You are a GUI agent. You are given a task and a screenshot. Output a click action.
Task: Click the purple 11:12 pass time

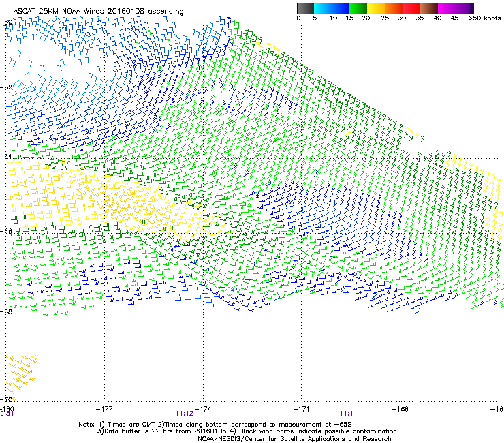(x=184, y=414)
